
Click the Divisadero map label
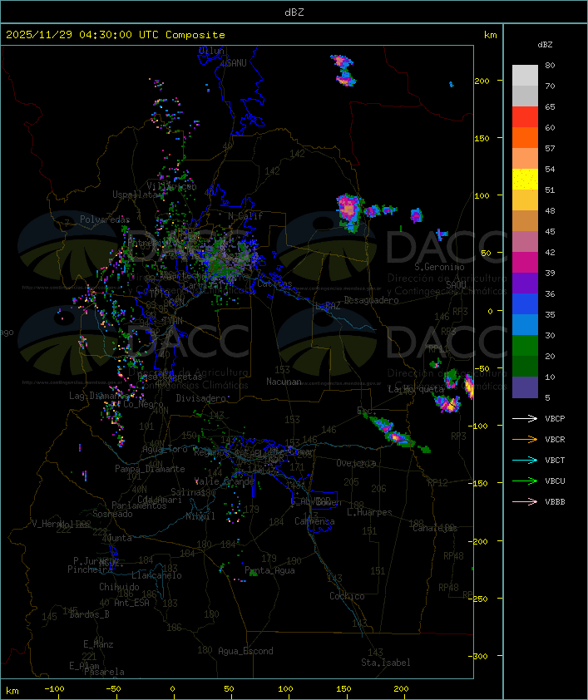coord(200,397)
